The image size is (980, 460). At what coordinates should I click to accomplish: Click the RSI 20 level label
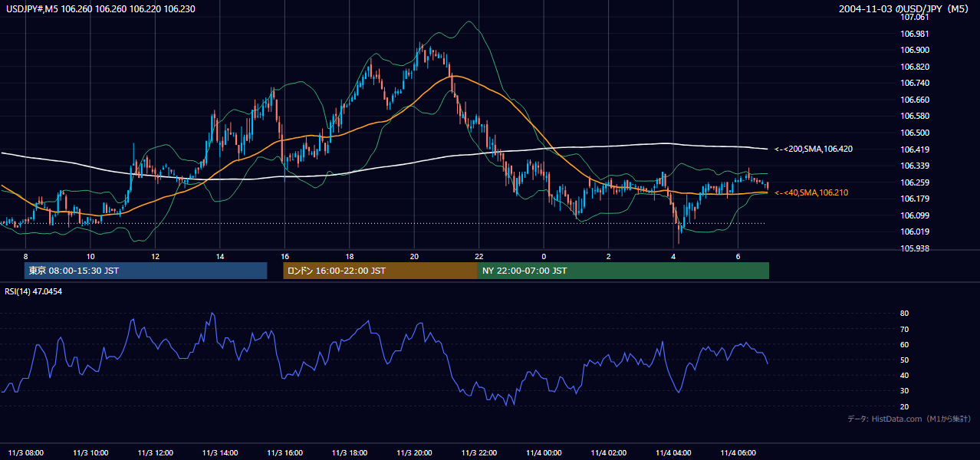[904, 406]
